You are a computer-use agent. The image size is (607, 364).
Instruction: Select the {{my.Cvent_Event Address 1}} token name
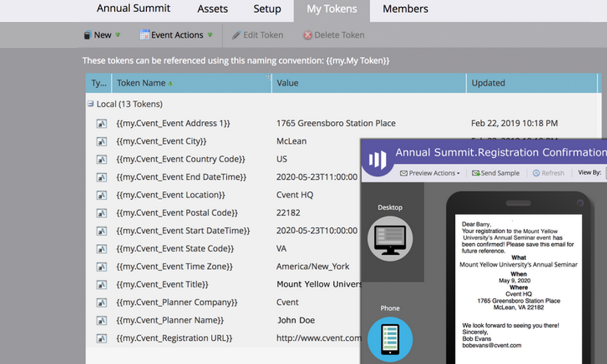click(173, 124)
